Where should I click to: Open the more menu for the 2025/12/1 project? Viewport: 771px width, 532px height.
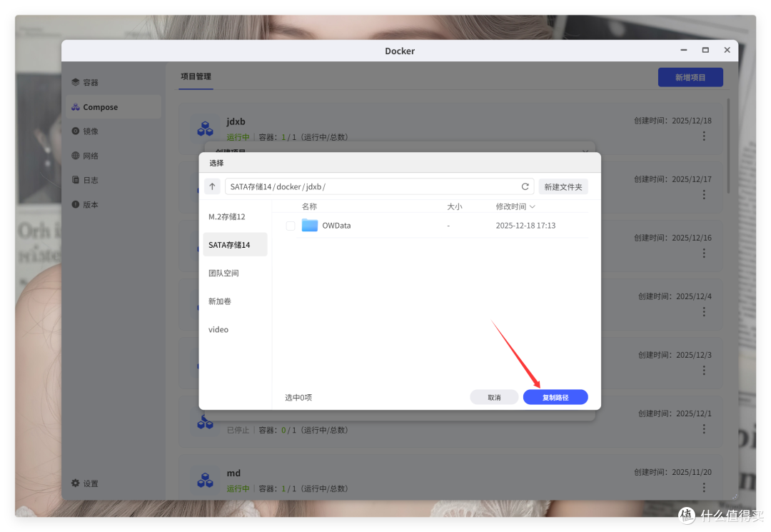(x=704, y=429)
